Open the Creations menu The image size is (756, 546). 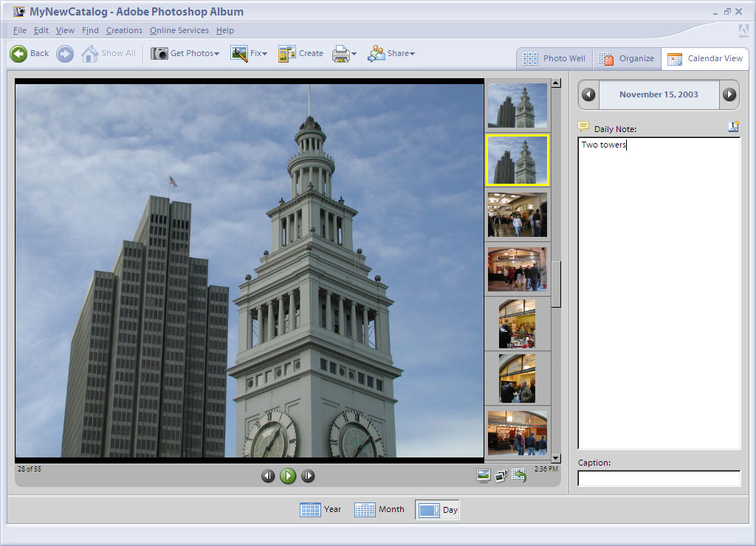pos(124,30)
